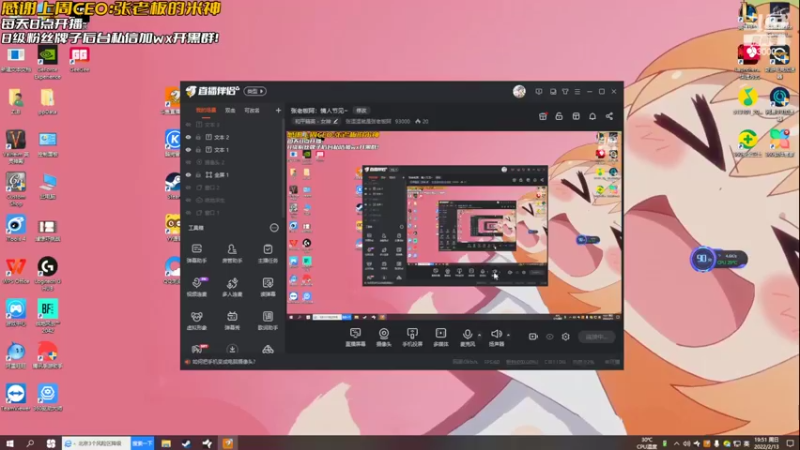The height and width of the screenshot is (450, 800).
Task: Open Windows Start menu
Action: pyautogui.click(x=10, y=443)
